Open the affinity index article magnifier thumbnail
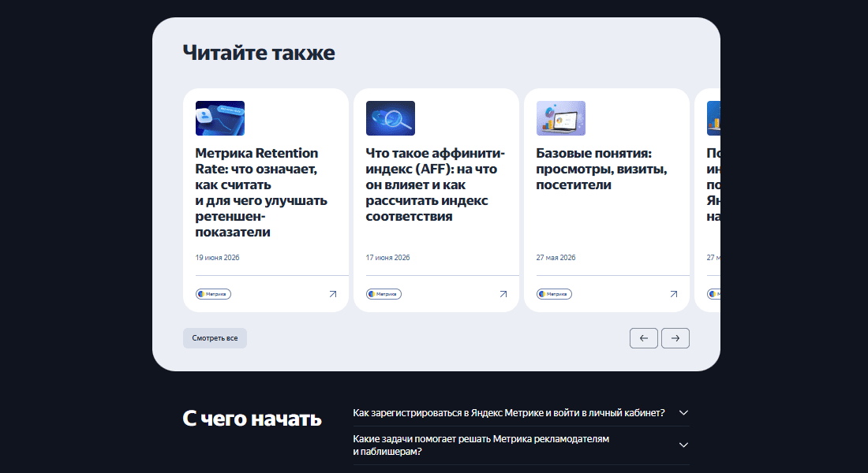This screenshot has width=868, height=473. pyautogui.click(x=391, y=118)
